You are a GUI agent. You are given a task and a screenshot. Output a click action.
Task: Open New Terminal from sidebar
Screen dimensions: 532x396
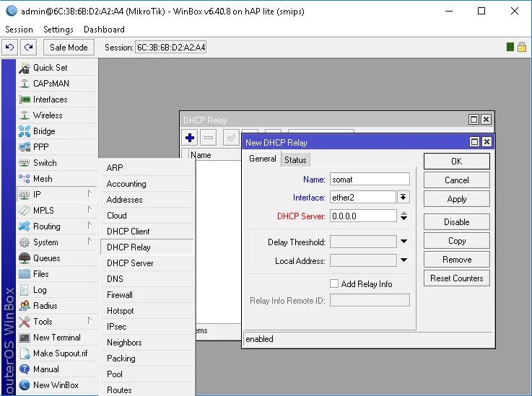point(57,338)
